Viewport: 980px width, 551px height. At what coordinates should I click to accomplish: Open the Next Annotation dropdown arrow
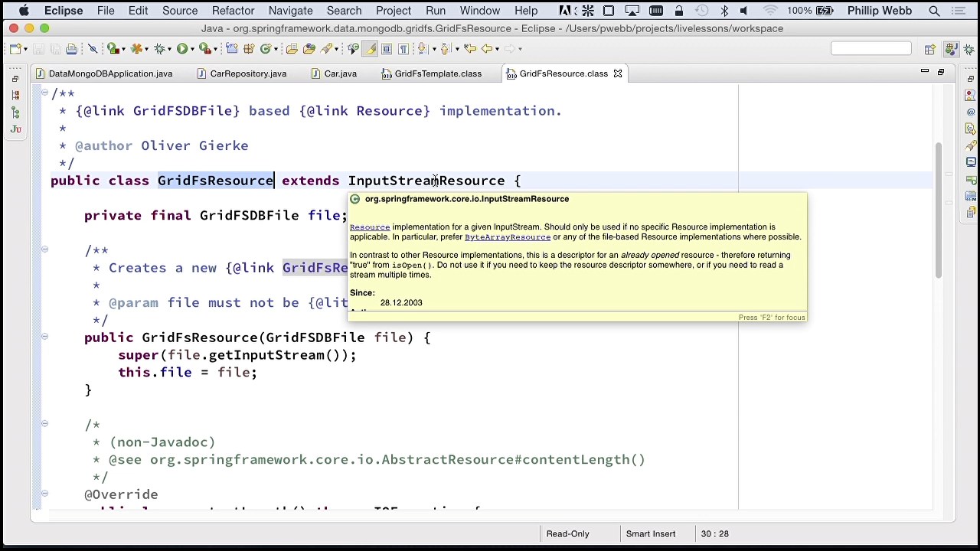coord(434,49)
